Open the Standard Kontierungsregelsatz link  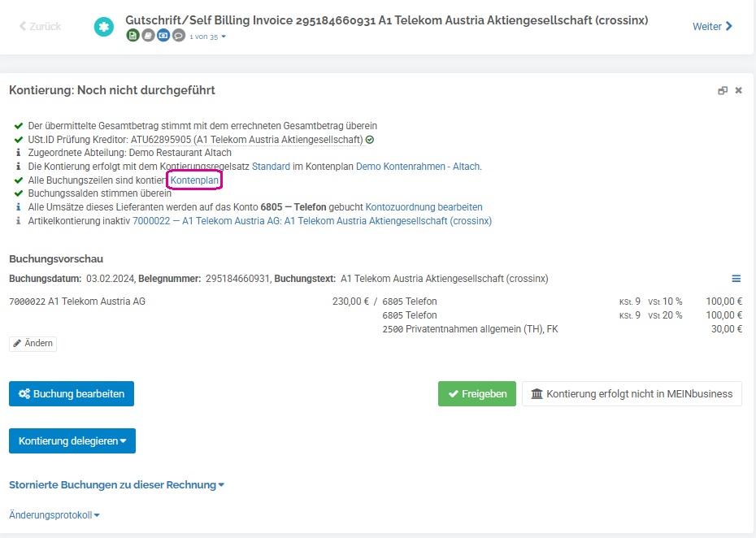click(271, 167)
